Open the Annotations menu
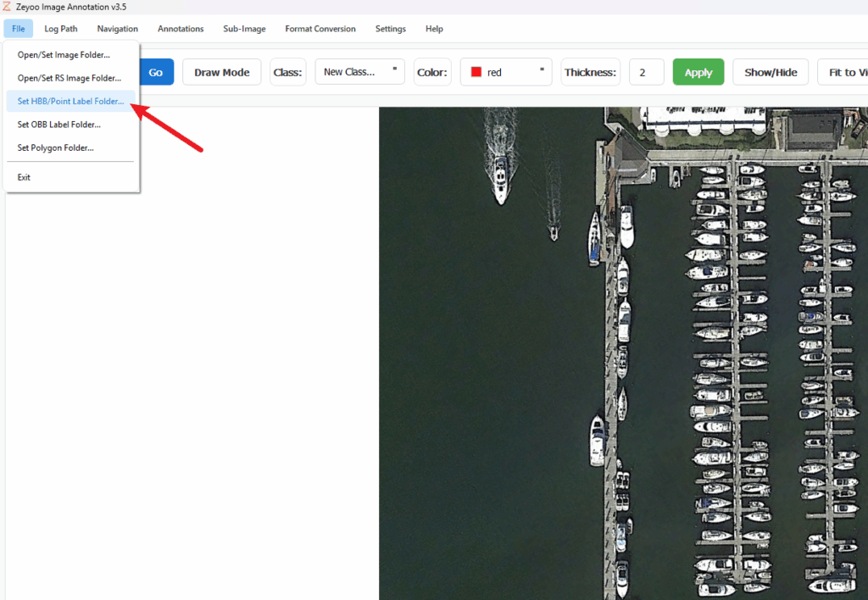Image resolution: width=868 pixels, height=600 pixels. tap(181, 29)
